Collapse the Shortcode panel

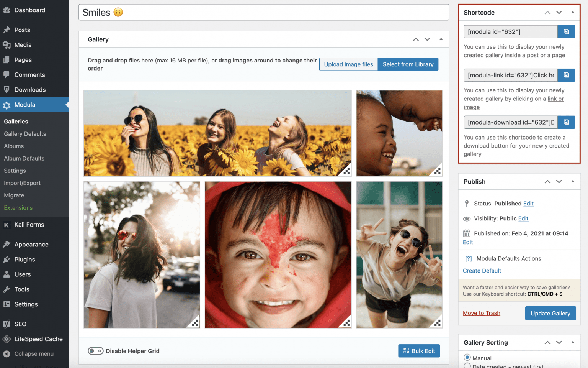573,12
